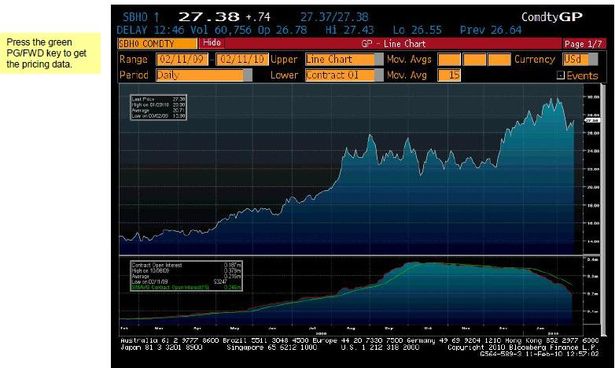Click the DELAY 12:46 text
615x368 pixels.
[x=150, y=30]
